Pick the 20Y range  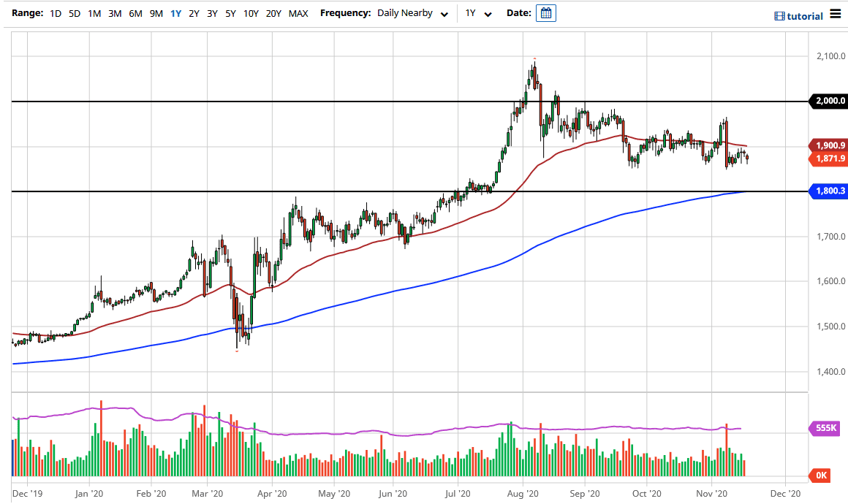coord(273,13)
